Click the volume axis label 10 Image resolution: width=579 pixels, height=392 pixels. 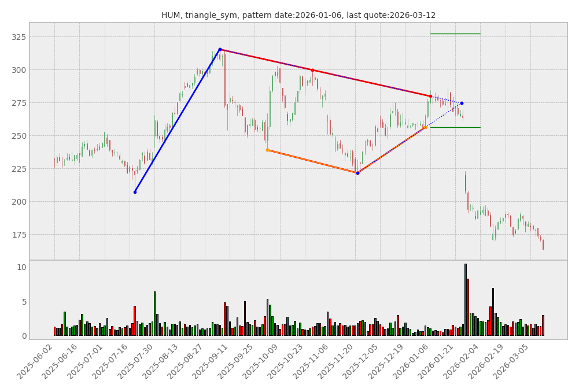(21, 267)
